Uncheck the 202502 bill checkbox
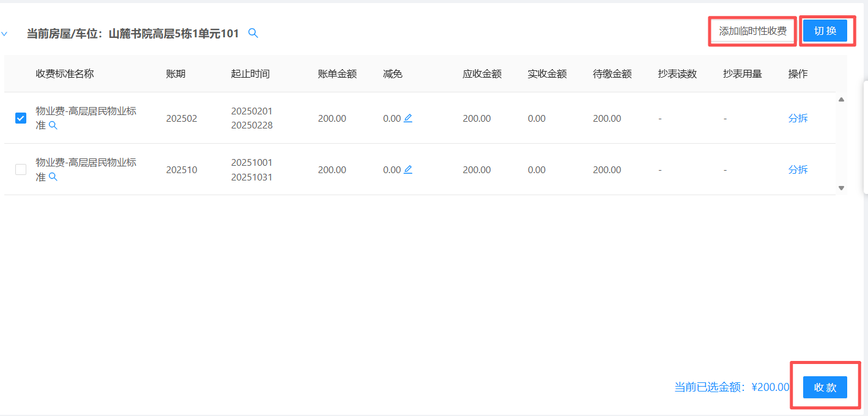This screenshot has height=416, width=868. tap(21, 118)
